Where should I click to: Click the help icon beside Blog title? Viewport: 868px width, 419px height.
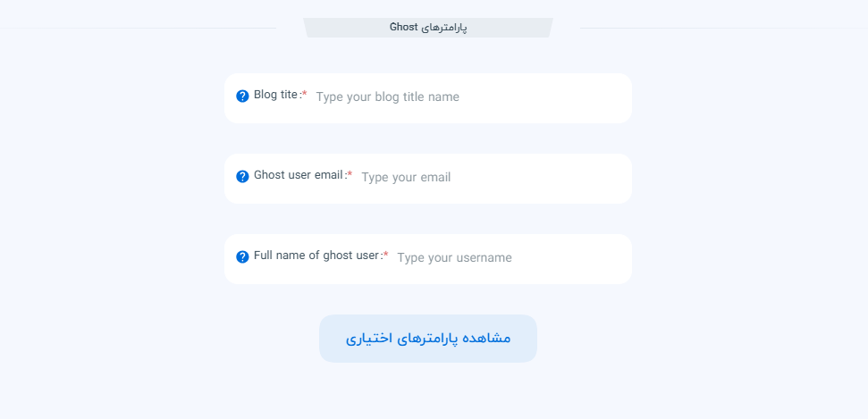point(242,96)
